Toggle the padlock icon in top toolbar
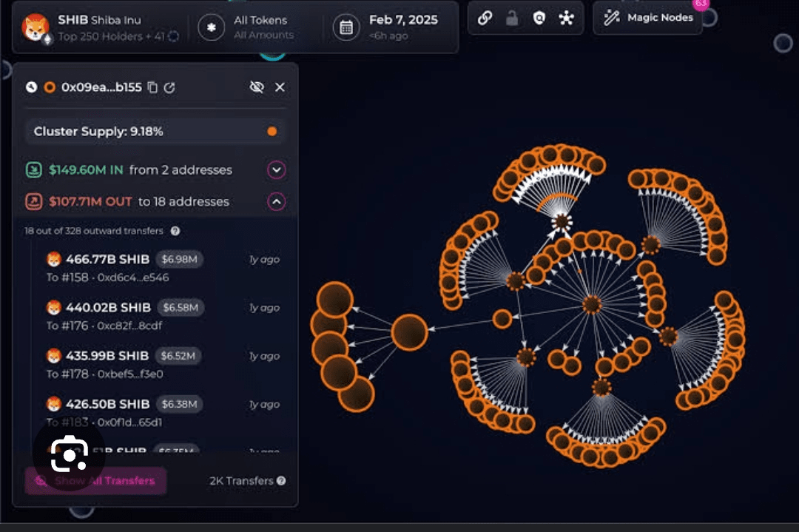 pyautogui.click(x=512, y=18)
